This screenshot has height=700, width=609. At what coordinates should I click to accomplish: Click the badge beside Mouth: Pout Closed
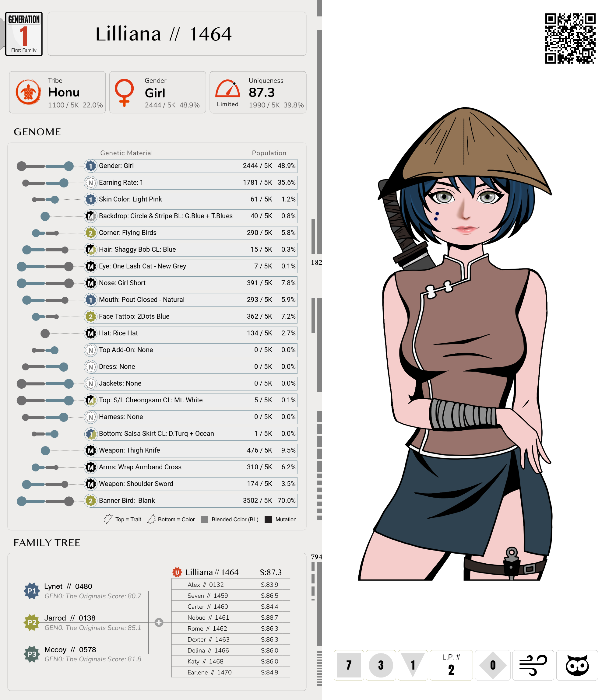click(90, 300)
